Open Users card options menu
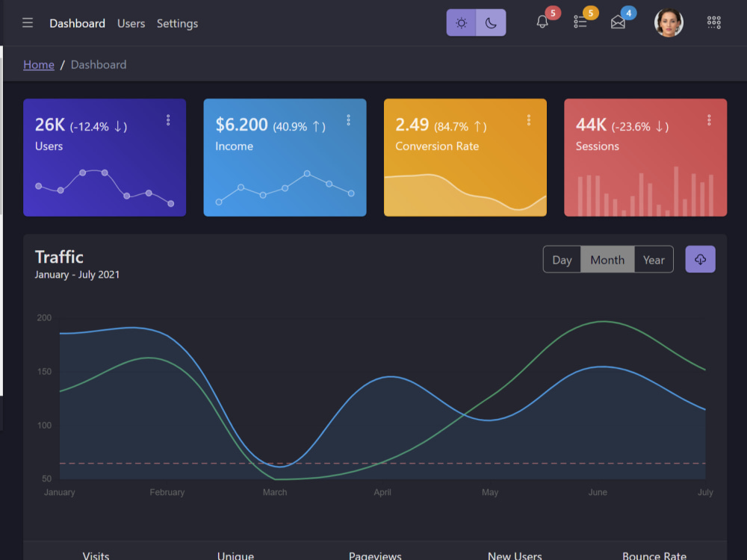 [x=168, y=120]
